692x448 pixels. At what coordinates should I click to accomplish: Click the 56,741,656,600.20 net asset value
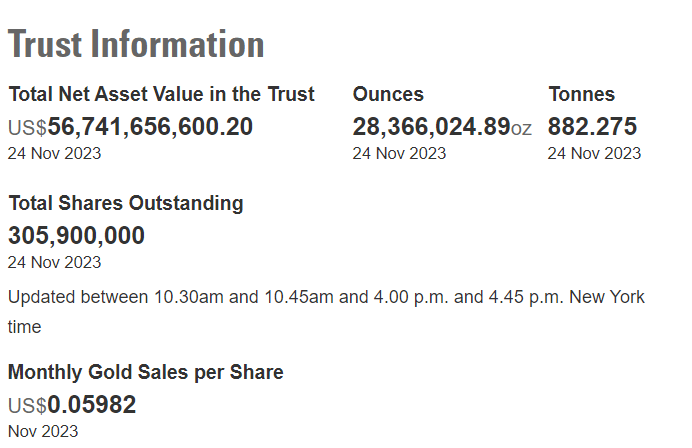tap(150, 127)
